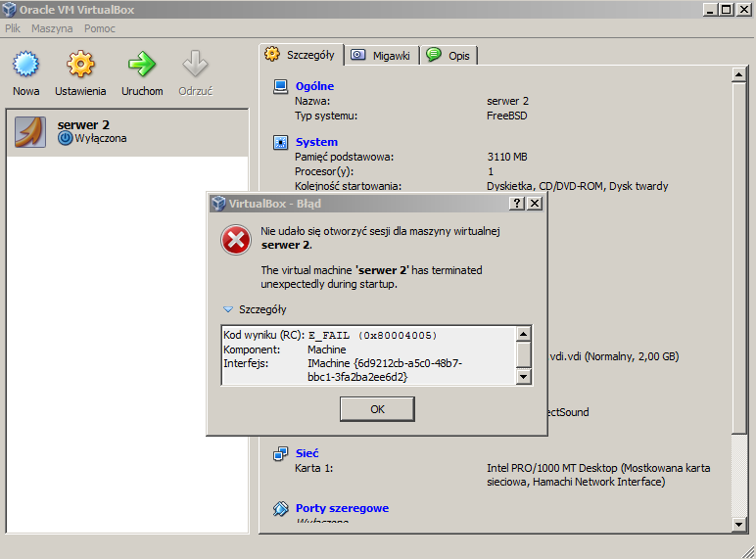Click scroll-up arrow of details panel
Image resolution: width=756 pixels, height=559 pixels.
738,74
